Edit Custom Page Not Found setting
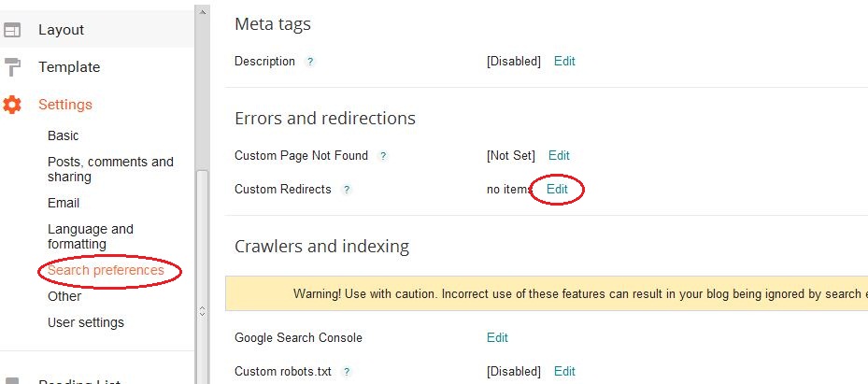This screenshot has height=384, width=868. point(559,156)
